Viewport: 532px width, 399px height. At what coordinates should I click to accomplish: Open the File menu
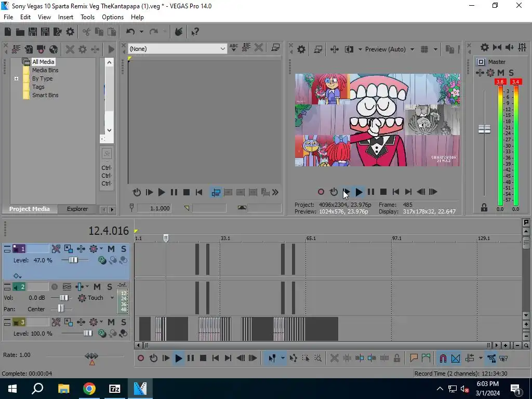pyautogui.click(x=8, y=17)
